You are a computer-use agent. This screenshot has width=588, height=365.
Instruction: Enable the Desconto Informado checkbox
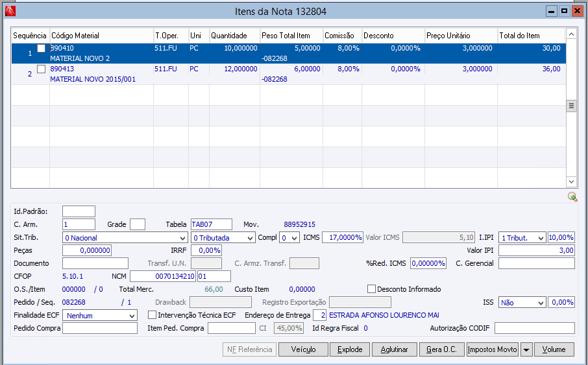pos(372,289)
